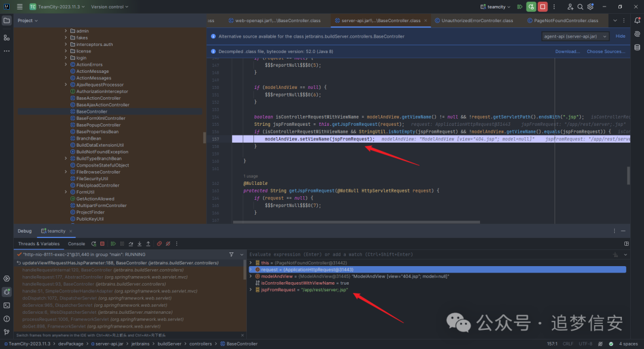Click Hide link in alternative source banner
The width and height of the screenshot is (644, 349).
pyautogui.click(x=620, y=36)
